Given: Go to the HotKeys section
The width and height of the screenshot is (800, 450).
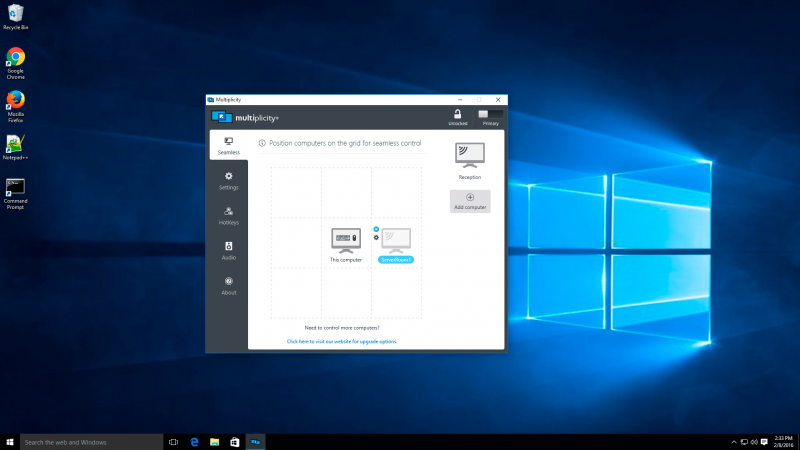Looking at the screenshot, I should pyautogui.click(x=228, y=215).
